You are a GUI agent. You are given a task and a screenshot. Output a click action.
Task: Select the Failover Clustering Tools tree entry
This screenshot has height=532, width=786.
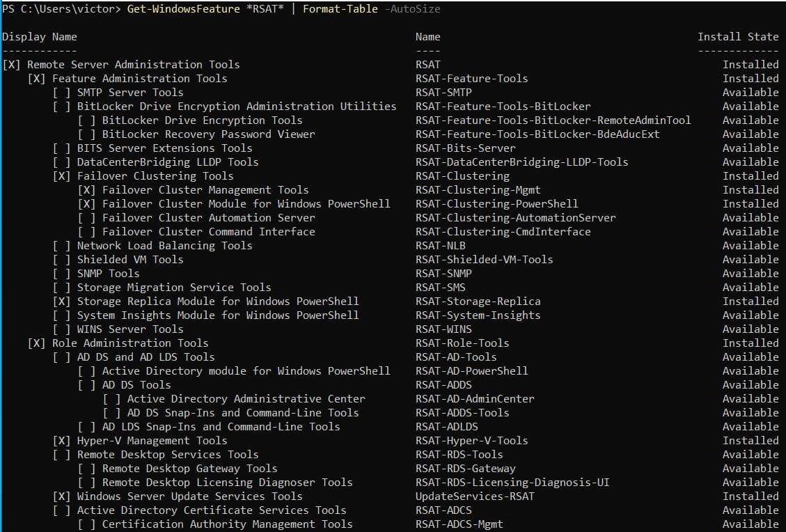[155, 176]
